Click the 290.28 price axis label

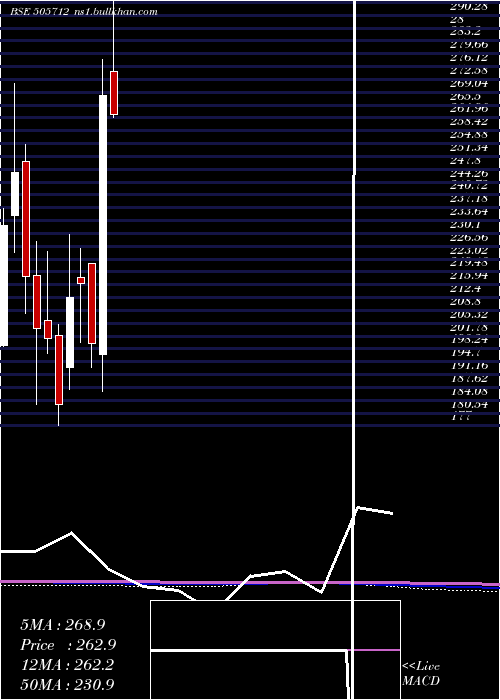click(469, 7)
